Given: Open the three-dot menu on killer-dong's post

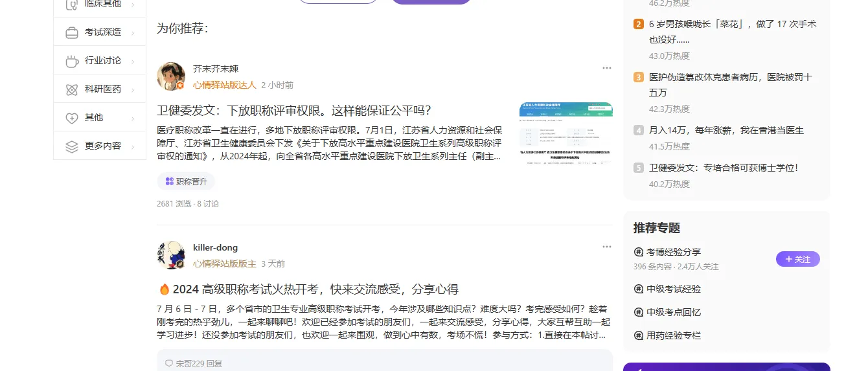Looking at the screenshot, I should pyautogui.click(x=606, y=247).
